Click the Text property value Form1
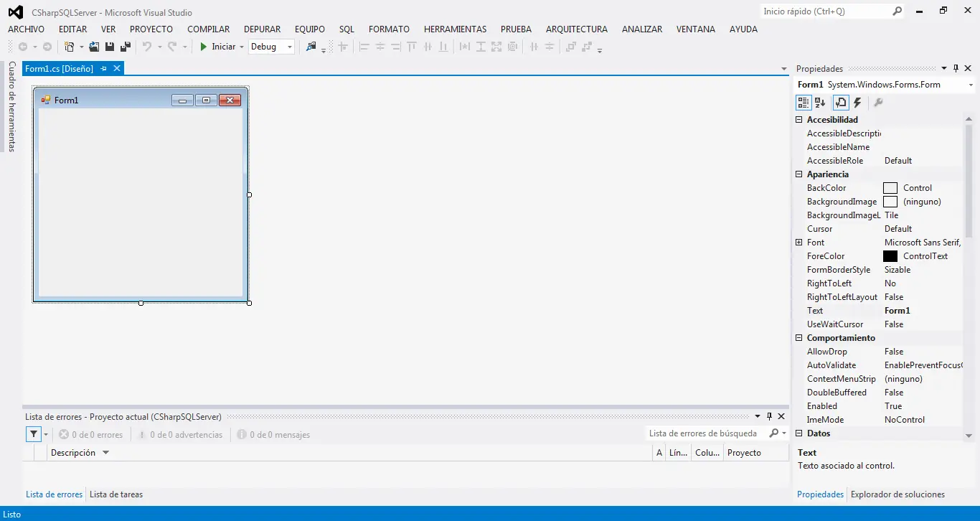This screenshot has height=521, width=980. (897, 311)
